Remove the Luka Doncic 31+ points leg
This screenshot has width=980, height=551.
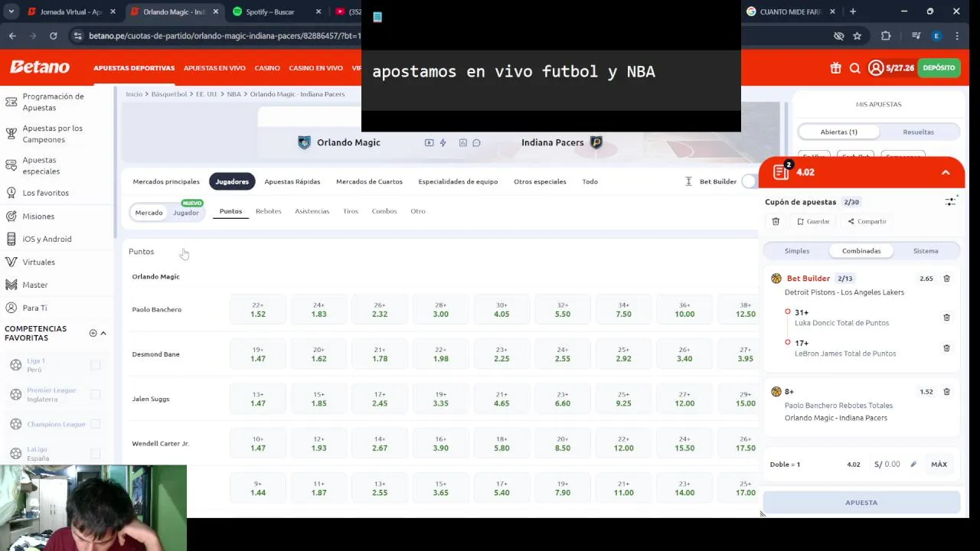(x=946, y=317)
